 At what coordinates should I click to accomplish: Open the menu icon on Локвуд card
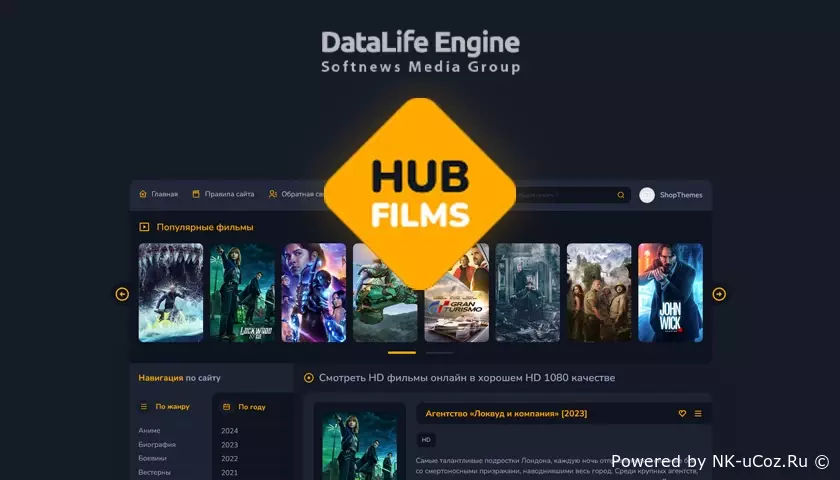coord(698,414)
